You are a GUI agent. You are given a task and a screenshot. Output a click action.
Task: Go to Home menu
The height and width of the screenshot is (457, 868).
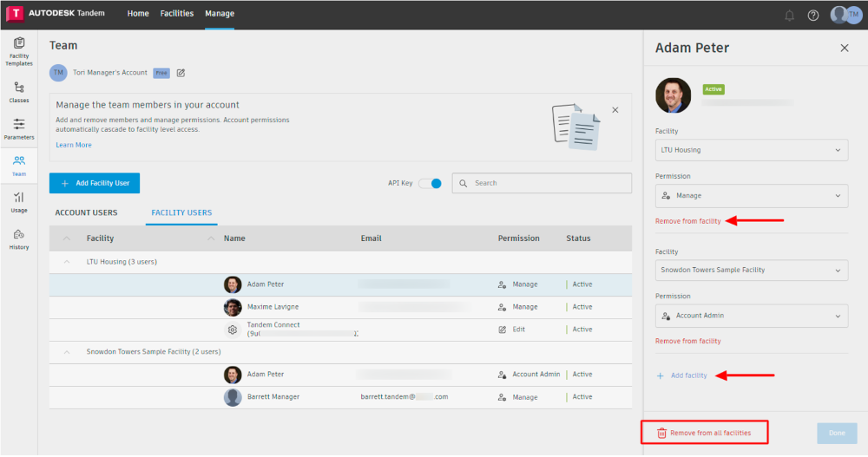click(x=138, y=13)
